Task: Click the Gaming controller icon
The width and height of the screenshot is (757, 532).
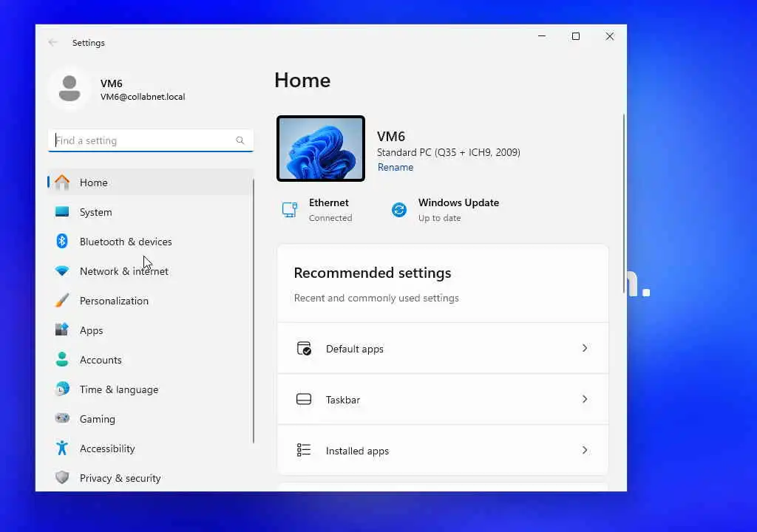Action: 62,418
